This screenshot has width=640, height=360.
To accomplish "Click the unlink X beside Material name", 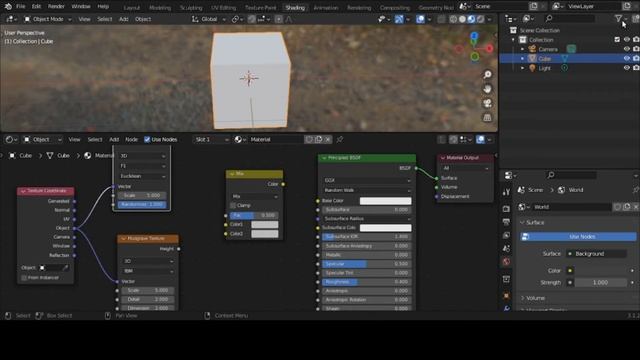I will coord(328,140).
